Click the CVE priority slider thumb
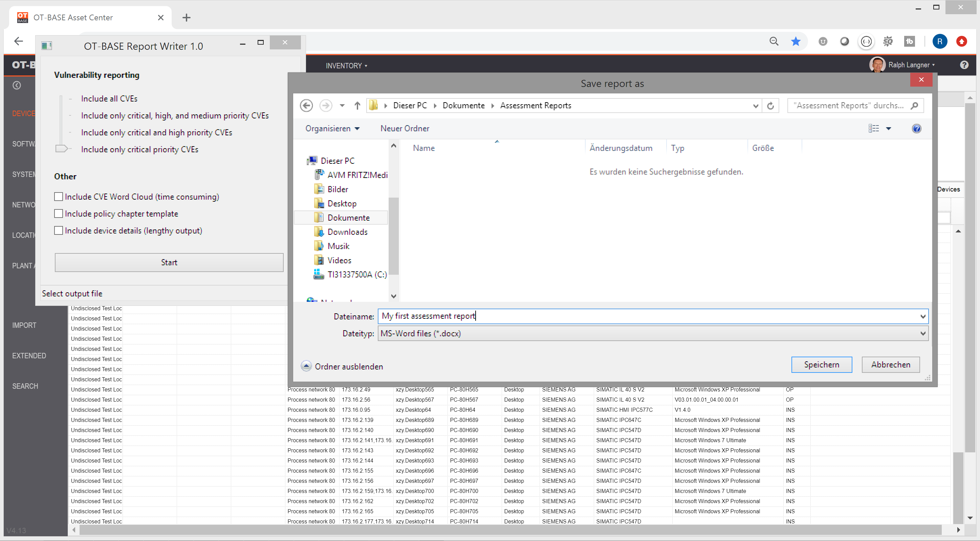 62,149
